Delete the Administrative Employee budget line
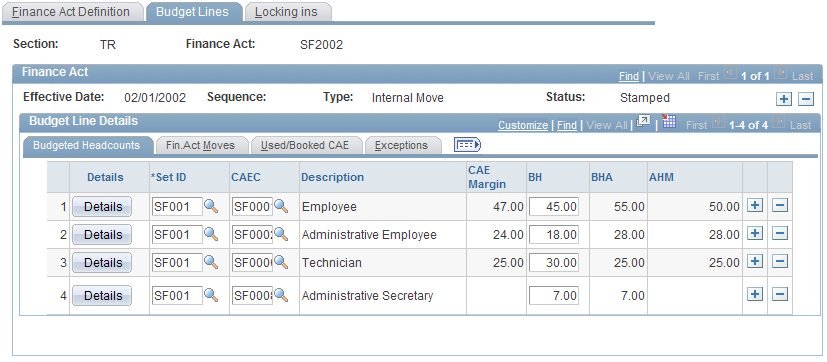Viewport: 827px width, 362px height. (780, 233)
